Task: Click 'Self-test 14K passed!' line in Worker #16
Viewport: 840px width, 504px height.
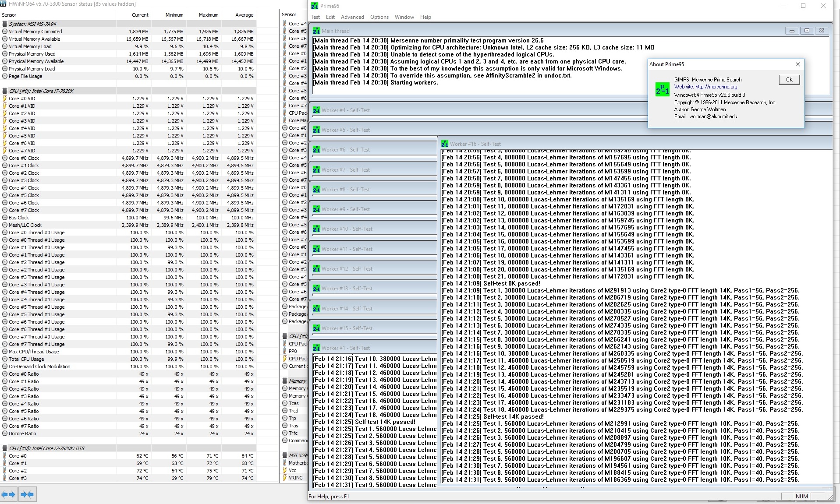Action: coord(493,416)
